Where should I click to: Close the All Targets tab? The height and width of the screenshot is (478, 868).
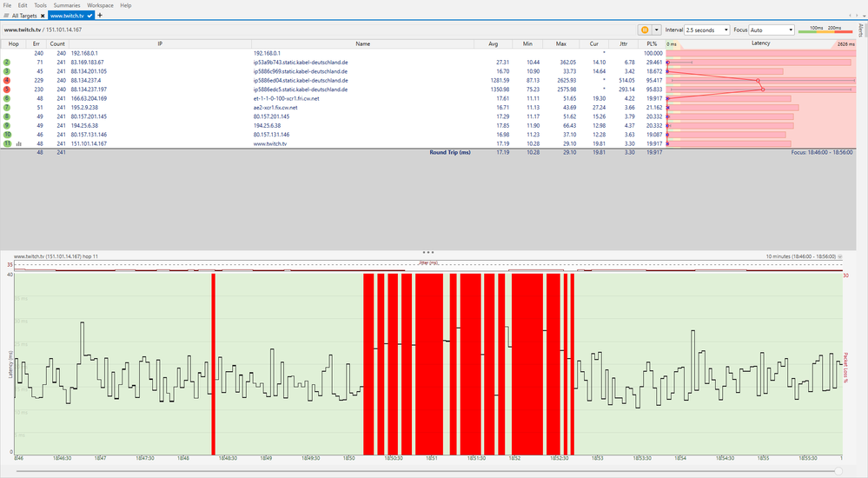[x=43, y=16]
